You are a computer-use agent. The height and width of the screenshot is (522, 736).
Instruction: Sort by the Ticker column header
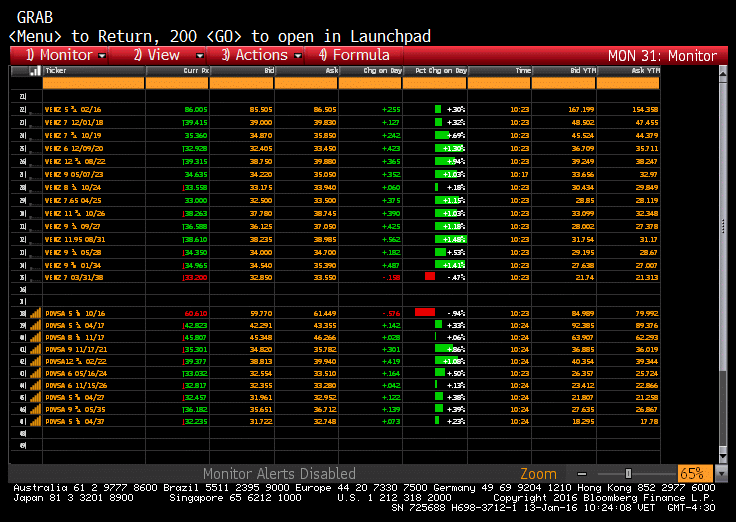[x=93, y=71]
